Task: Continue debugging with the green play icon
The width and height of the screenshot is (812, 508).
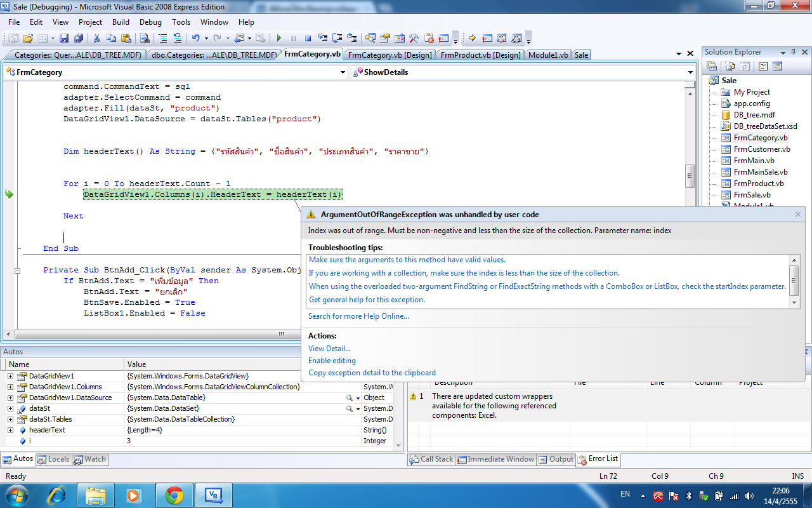Action: click(x=279, y=38)
